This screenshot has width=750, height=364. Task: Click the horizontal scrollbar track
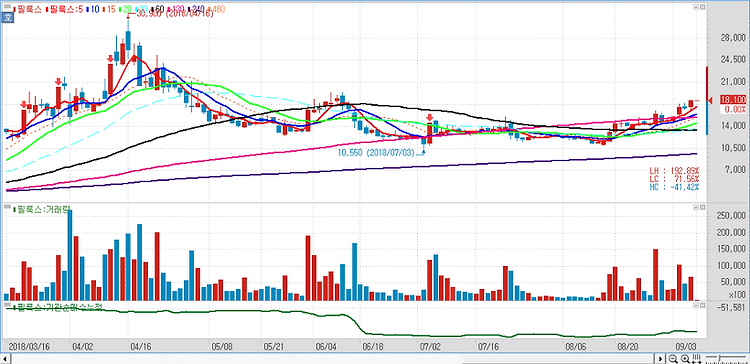pyautogui.click(x=332, y=359)
